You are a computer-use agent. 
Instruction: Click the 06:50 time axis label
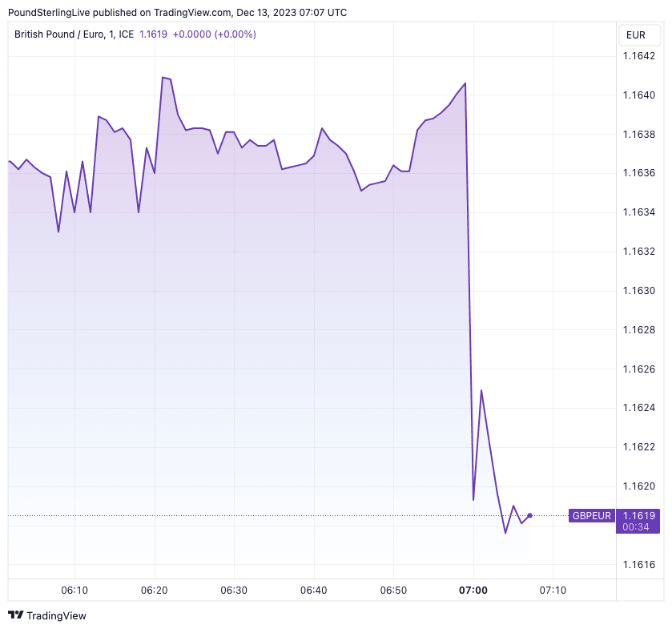pyautogui.click(x=393, y=591)
